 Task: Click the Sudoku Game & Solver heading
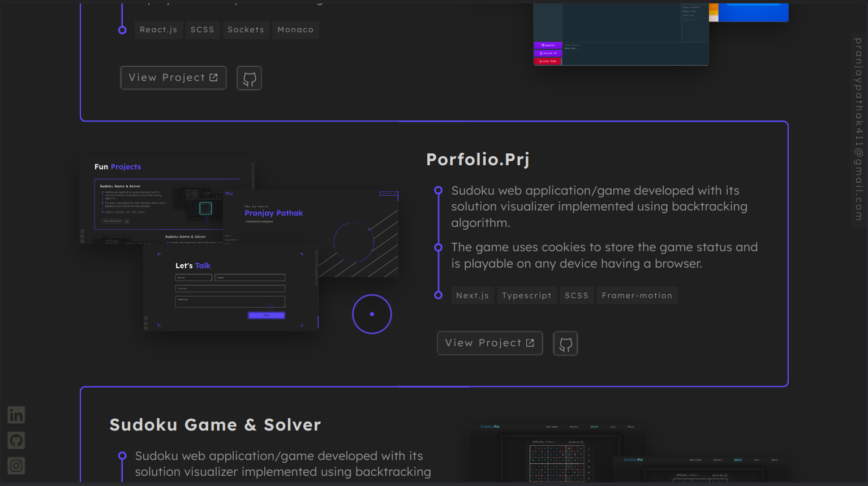[215, 425]
